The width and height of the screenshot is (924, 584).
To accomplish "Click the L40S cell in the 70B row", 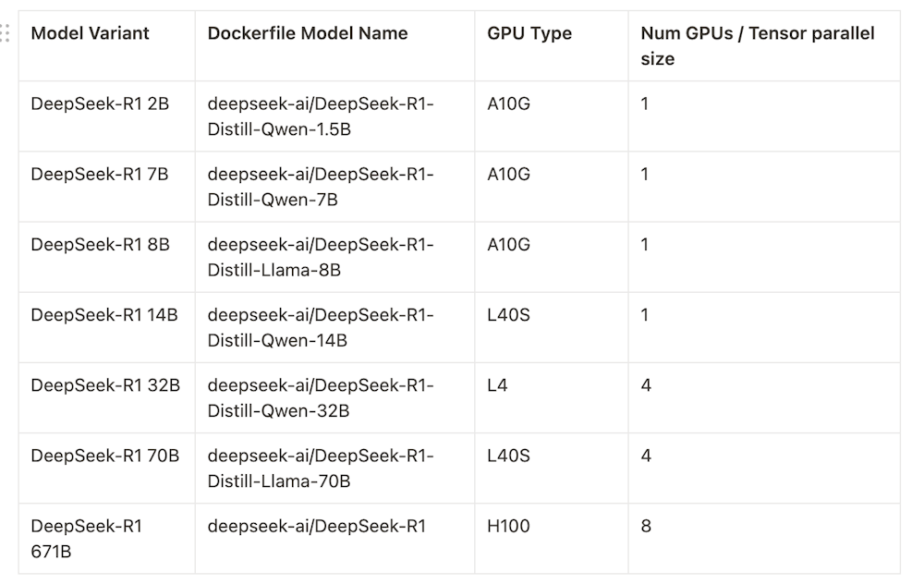I will [x=552, y=468].
